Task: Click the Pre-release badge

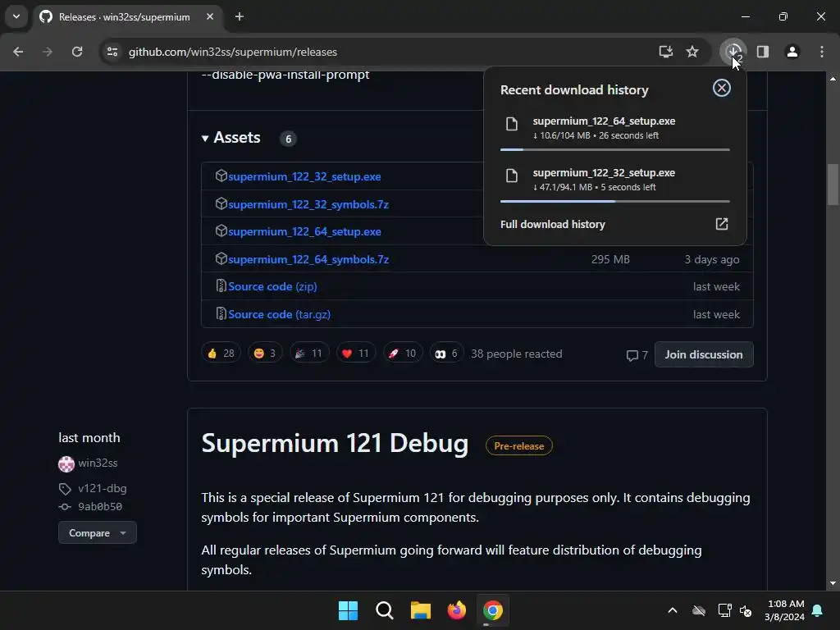Action: tap(518, 445)
